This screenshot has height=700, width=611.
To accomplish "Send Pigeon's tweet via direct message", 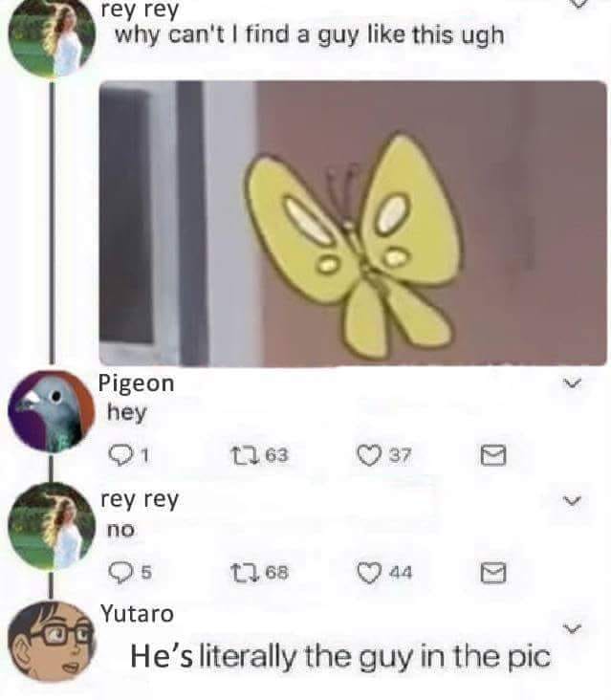I will pos(493,455).
